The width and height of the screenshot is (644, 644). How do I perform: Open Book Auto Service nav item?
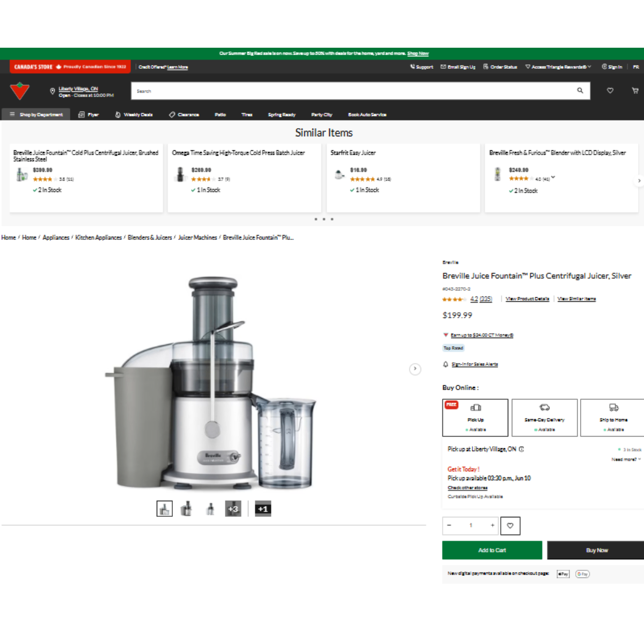367,115
